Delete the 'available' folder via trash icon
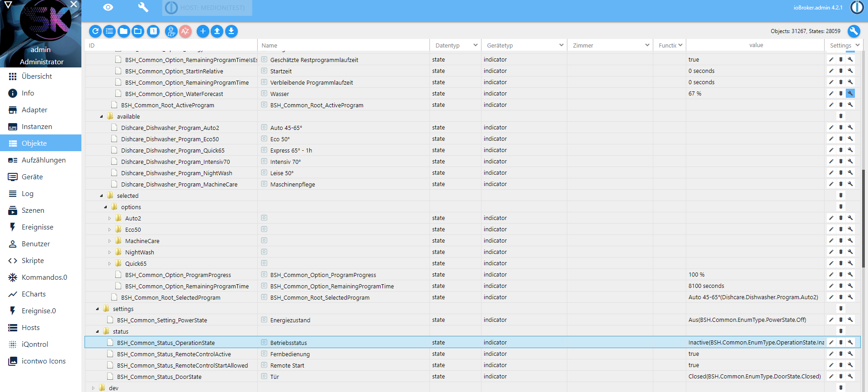The width and height of the screenshot is (868, 392). coord(841,116)
